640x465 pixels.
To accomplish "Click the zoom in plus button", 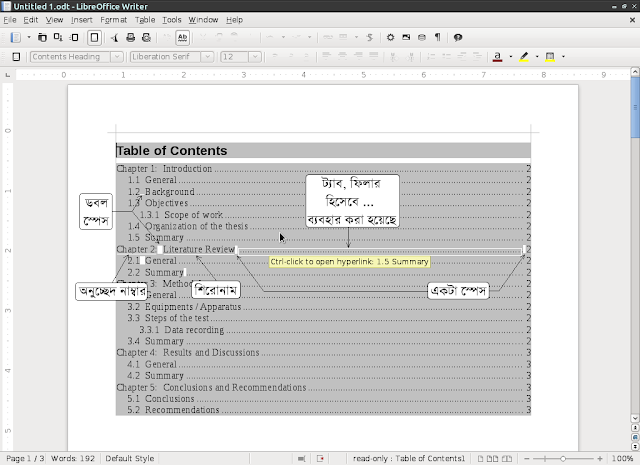I will [x=600, y=458].
